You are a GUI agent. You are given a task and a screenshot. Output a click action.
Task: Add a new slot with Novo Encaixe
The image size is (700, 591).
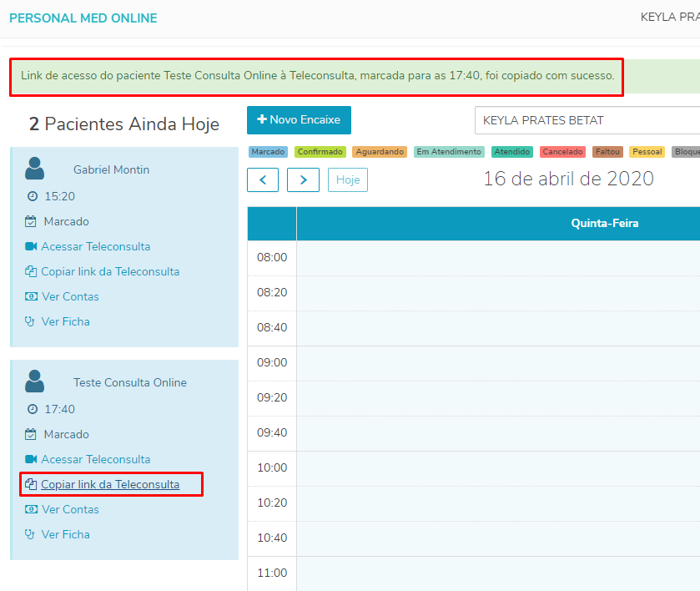tap(300, 120)
